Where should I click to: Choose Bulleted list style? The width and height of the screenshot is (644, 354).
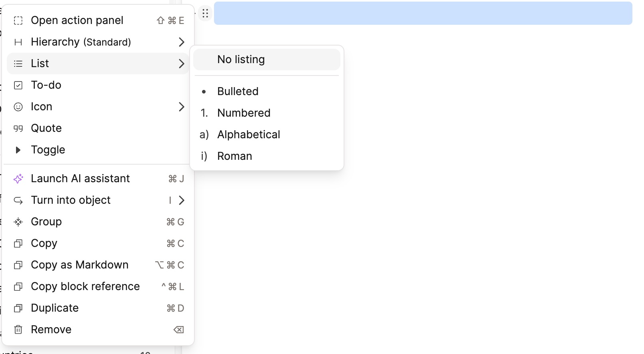pyautogui.click(x=238, y=91)
